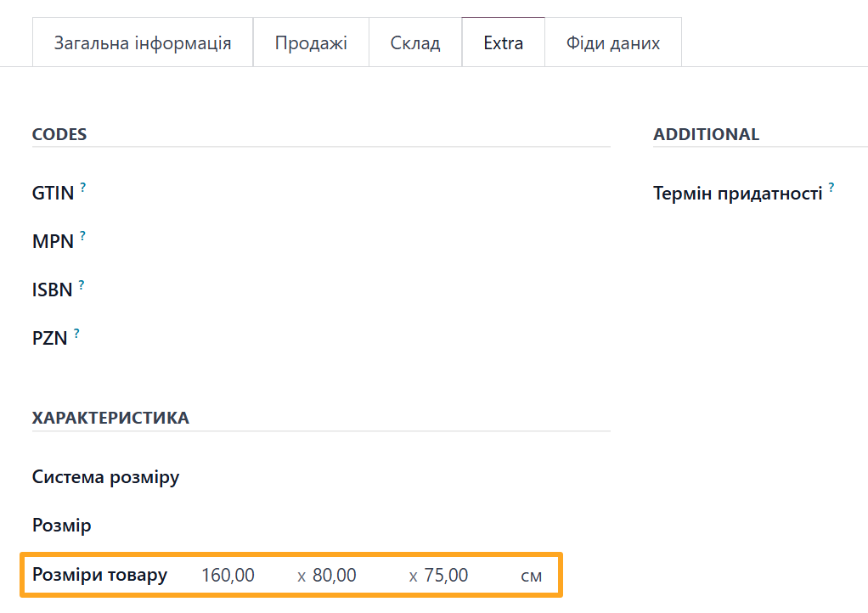Select the Extra tab
Screen dimensions: 868x613
[x=503, y=42]
